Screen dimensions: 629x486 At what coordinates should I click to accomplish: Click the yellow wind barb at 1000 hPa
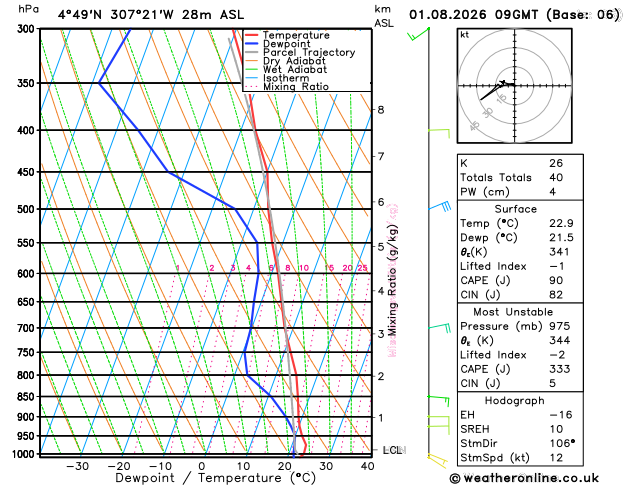437,461
